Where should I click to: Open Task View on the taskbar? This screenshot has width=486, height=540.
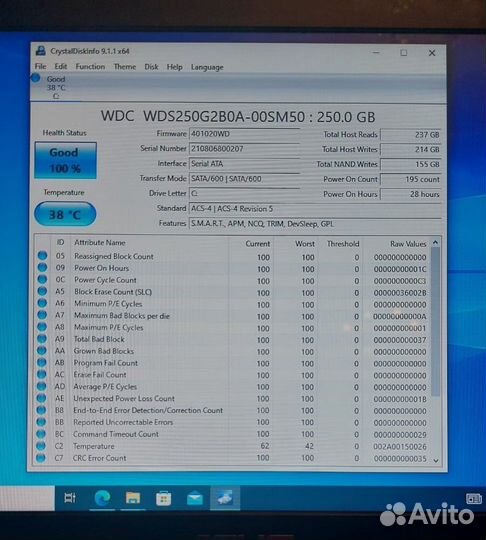point(70,498)
